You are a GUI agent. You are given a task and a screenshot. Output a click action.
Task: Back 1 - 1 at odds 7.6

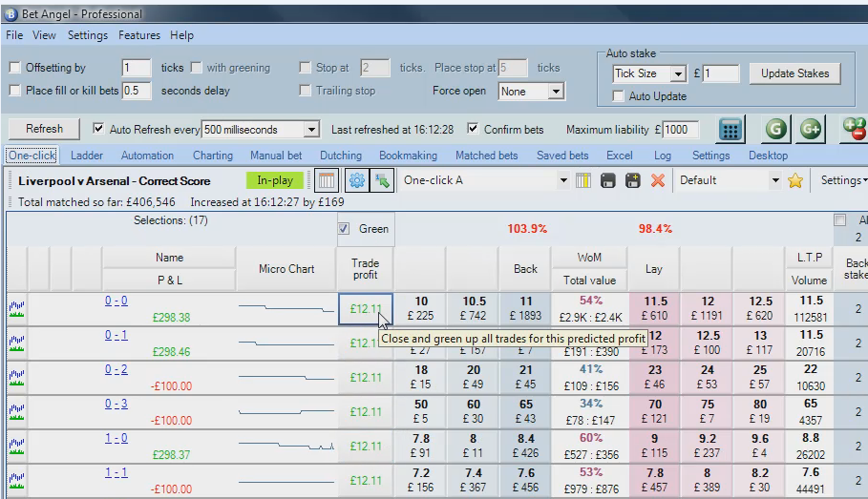pos(526,480)
